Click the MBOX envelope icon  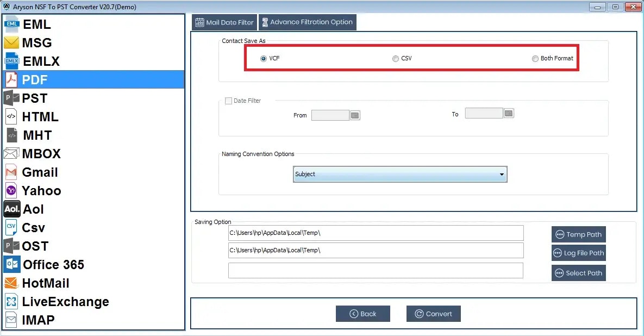pos(11,154)
